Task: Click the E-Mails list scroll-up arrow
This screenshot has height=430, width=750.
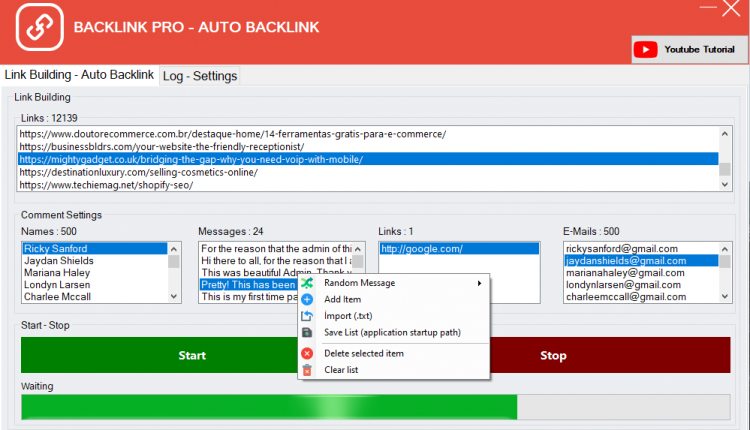Action: [x=725, y=249]
